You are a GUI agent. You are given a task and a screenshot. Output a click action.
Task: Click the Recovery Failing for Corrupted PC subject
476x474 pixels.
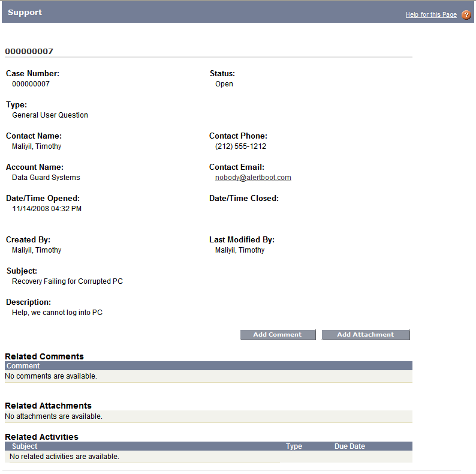(x=67, y=281)
